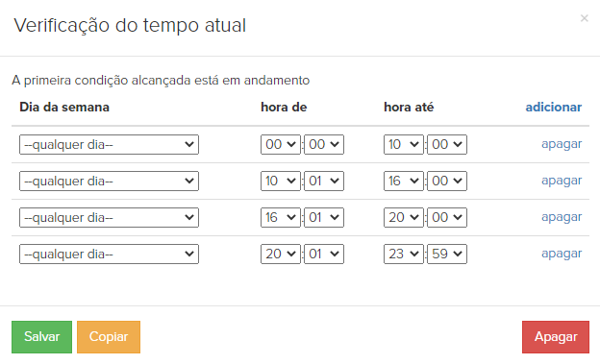This screenshot has height=364, width=600.
Task: Open third row start hour 16 dropdown
Action: pyautogui.click(x=281, y=218)
